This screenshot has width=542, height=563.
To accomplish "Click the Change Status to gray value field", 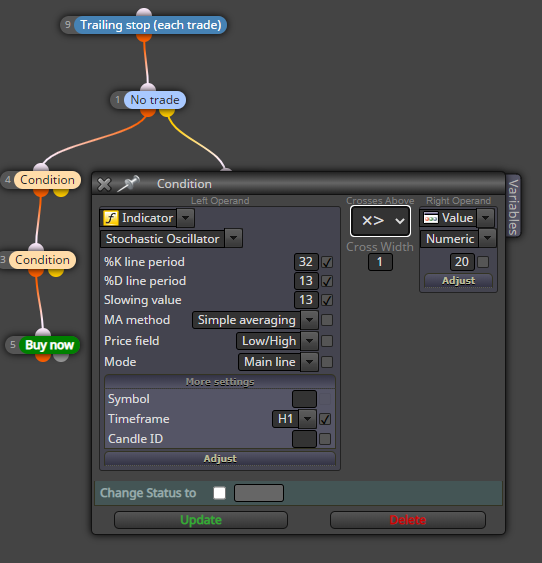I will (259, 493).
